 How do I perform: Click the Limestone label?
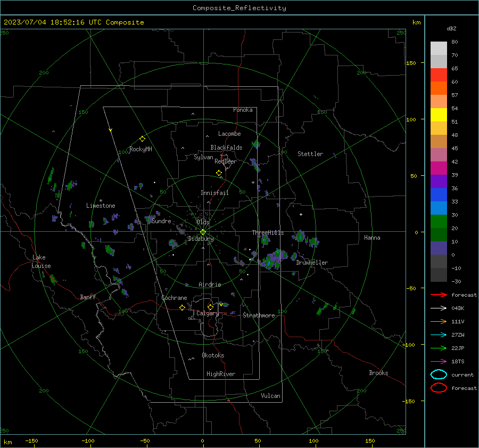(x=101, y=206)
